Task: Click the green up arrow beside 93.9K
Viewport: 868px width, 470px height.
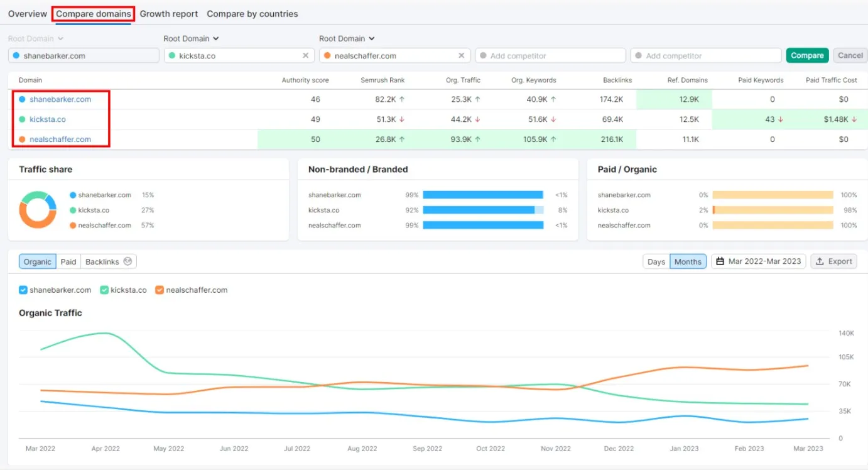Action: (477, 139)
